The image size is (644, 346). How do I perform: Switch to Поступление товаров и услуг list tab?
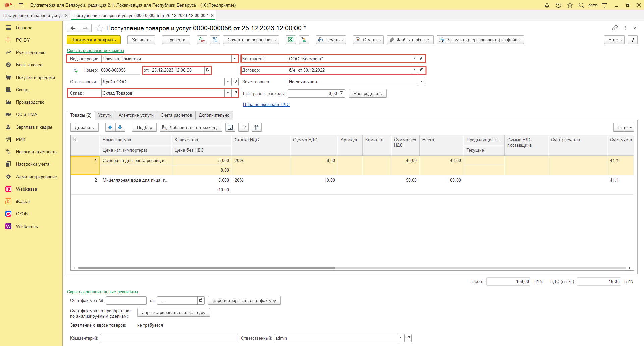tap(33, 15)
